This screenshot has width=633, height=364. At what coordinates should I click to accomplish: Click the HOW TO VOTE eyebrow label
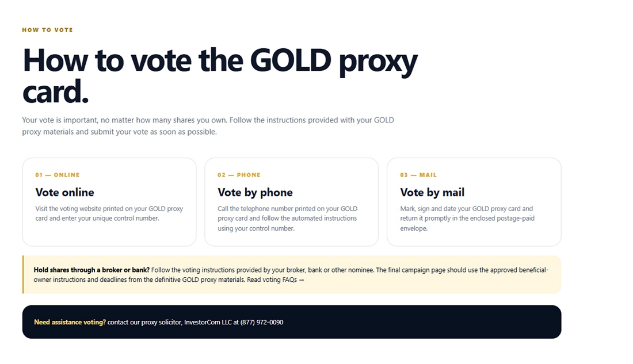tap(47, 30)
